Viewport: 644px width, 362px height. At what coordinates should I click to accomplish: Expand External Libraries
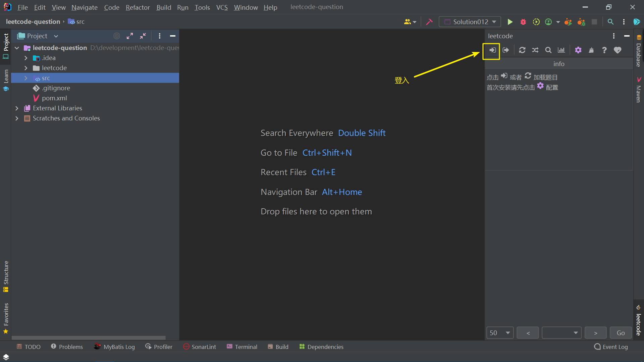pyautogui.click(x=17, y=108)
